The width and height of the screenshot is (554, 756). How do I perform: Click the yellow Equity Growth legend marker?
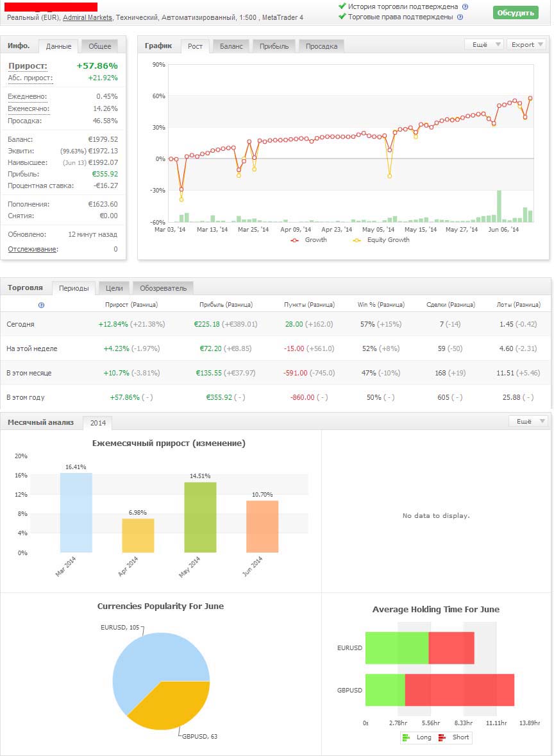pyautogui.click(x=357, y=240)
